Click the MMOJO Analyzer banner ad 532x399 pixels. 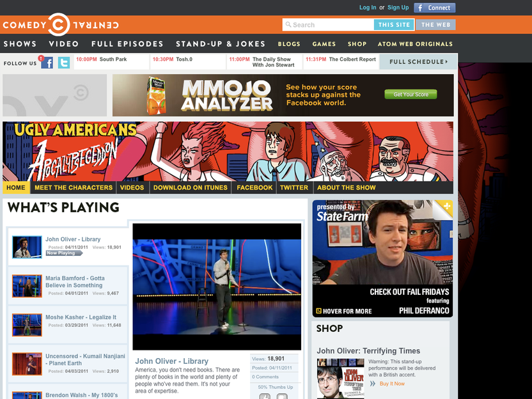click(283, 95)
